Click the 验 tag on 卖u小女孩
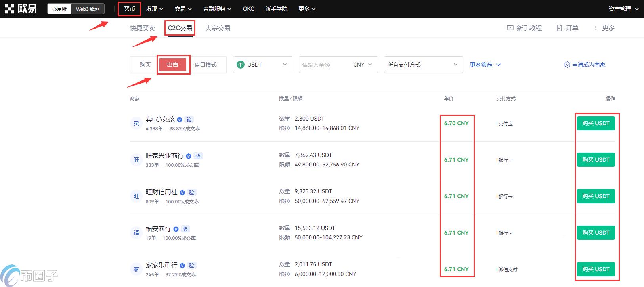The image size is (644, 287). [x=189, y=119]
